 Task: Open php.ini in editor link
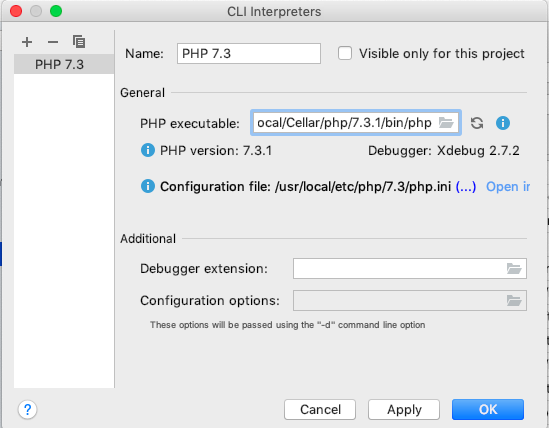[x=508, y=187]
